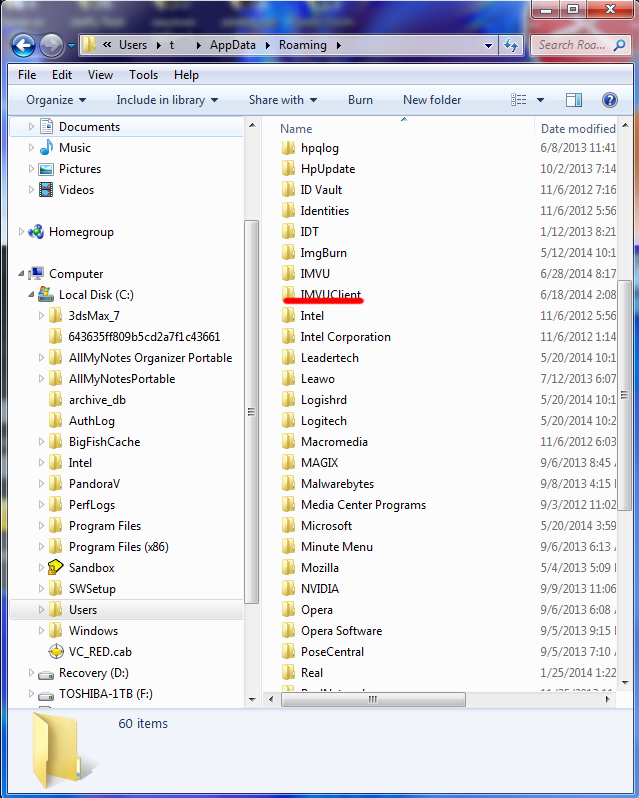
Task: Open the recent pages dropdown arrow
Action: [x=71, y=46]
